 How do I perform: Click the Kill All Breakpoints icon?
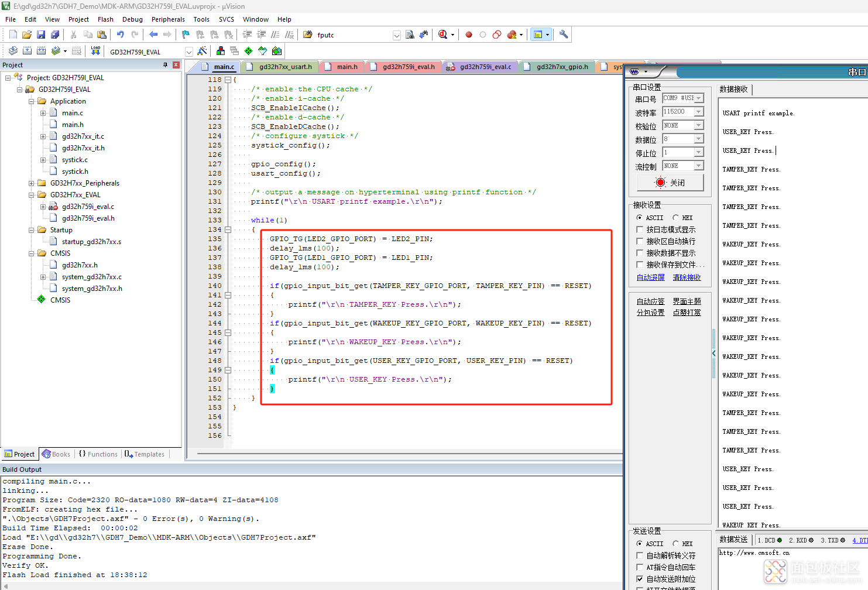(x=512, y=35)
